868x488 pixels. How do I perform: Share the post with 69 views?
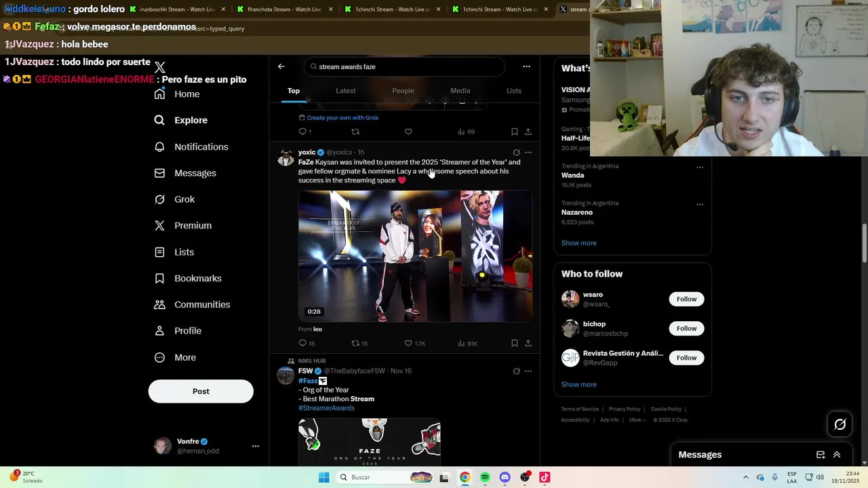point(528,131)
